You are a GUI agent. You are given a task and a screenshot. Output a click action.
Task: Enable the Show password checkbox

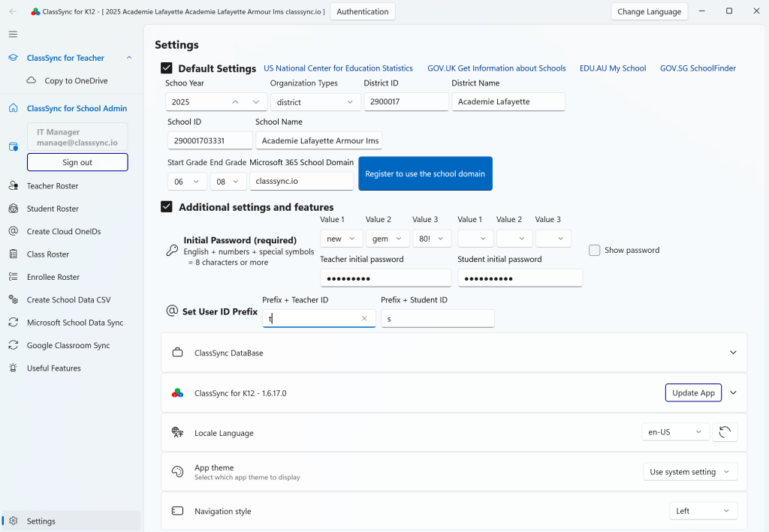pyautogui.click(x=595, y=251)
